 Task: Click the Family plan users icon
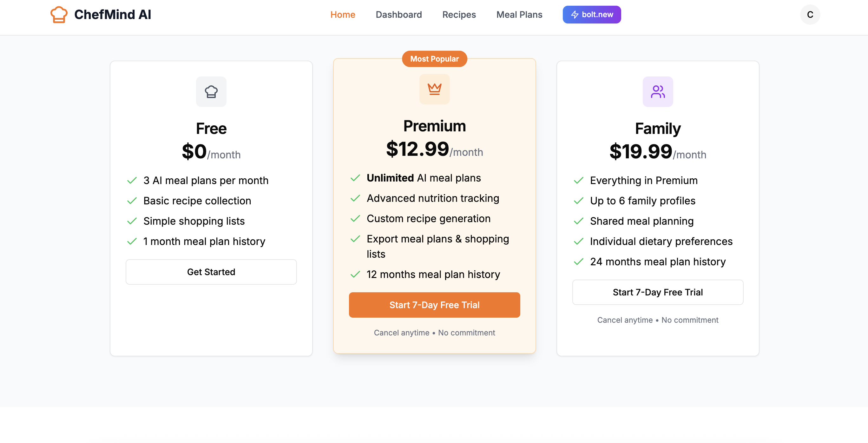point(657,92)
